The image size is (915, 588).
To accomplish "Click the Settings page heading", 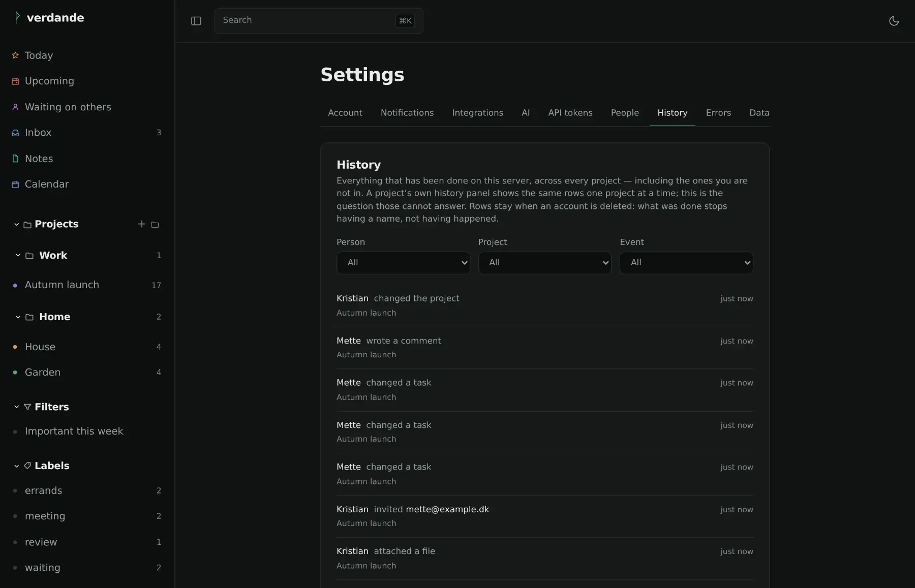I will [362, 75].
